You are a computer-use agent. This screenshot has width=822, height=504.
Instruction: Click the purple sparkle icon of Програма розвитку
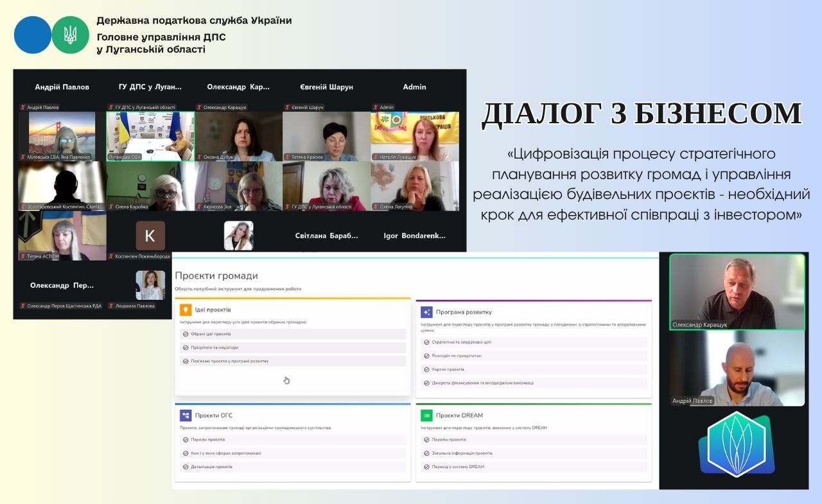(x=426, y=312)
